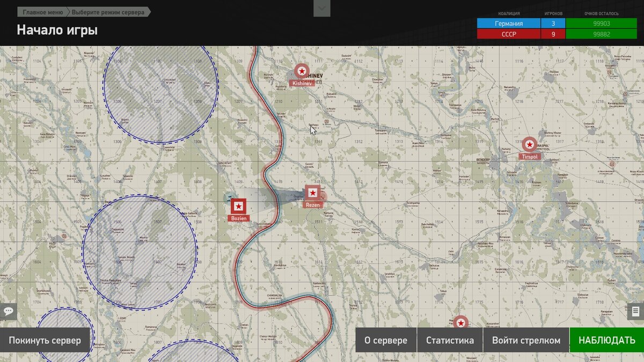Click the СССР player count 9
Viewport: 644px width, 362px height.
coord(553,34)
